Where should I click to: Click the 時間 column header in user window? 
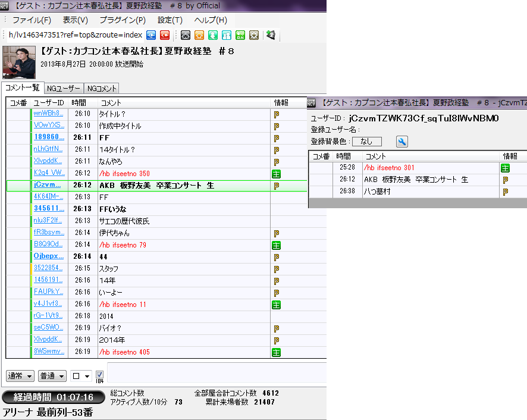click(347, 156)
